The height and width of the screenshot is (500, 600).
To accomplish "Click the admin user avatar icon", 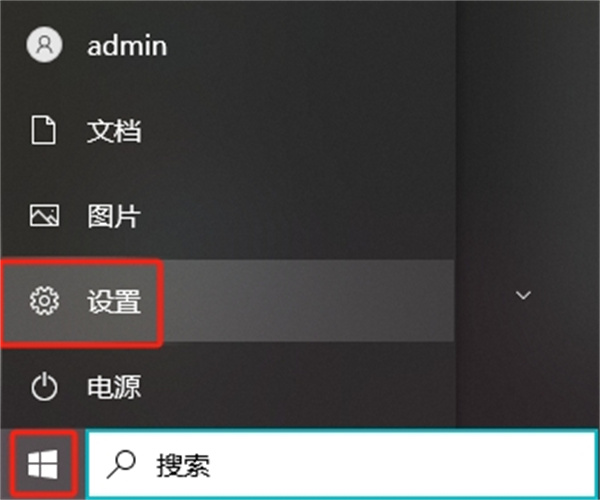I will point(44,45).
